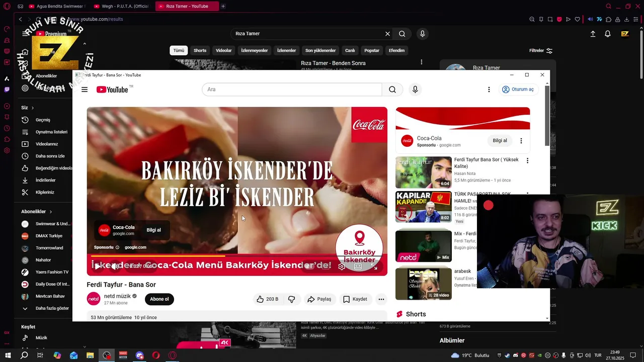The height and width of the screenshot is (362, 644).
Task: Open options for the Coca-Cola sponsored card
Action: [x=521, y=141]
